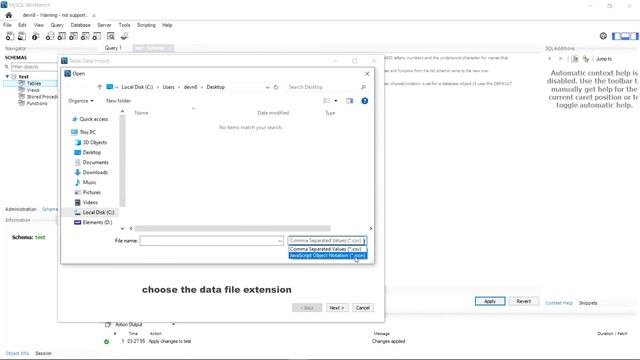The height and width of the screenshot is (360, 640).
Task: Open the Jump to dropdown
Action: [604, 59]
